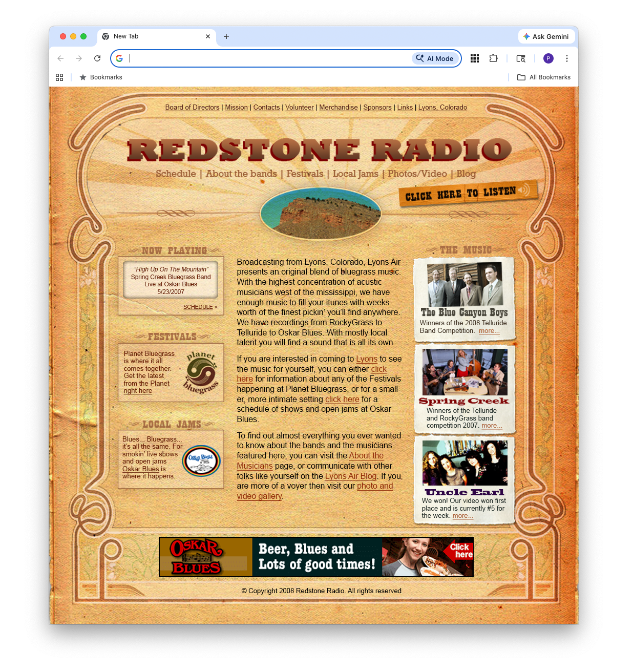The height and width of the screenshot is (672, 633).
Task: Click the Google logo in the address bar
Action: click(119, 58)
